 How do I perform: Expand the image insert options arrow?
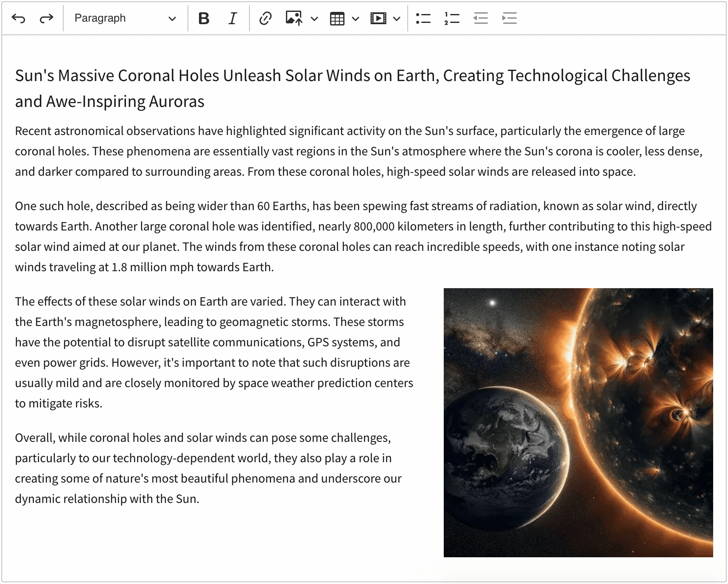[x=314, y=18]
